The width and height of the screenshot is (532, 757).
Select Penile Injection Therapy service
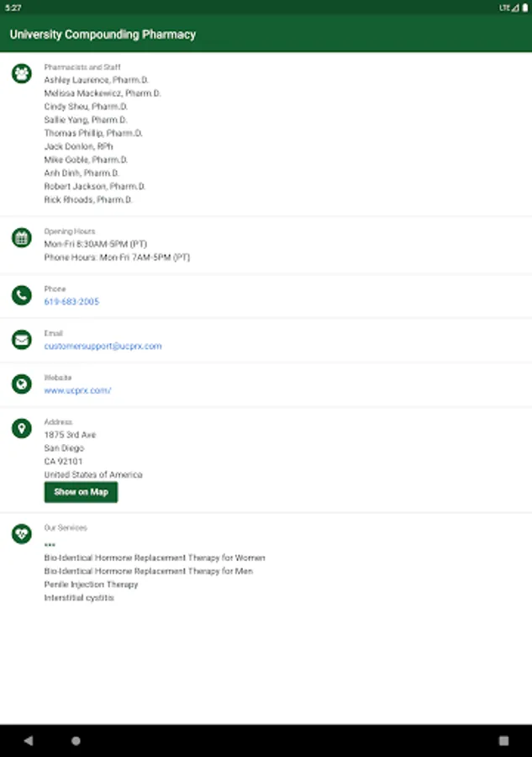[x=91, y=585]
